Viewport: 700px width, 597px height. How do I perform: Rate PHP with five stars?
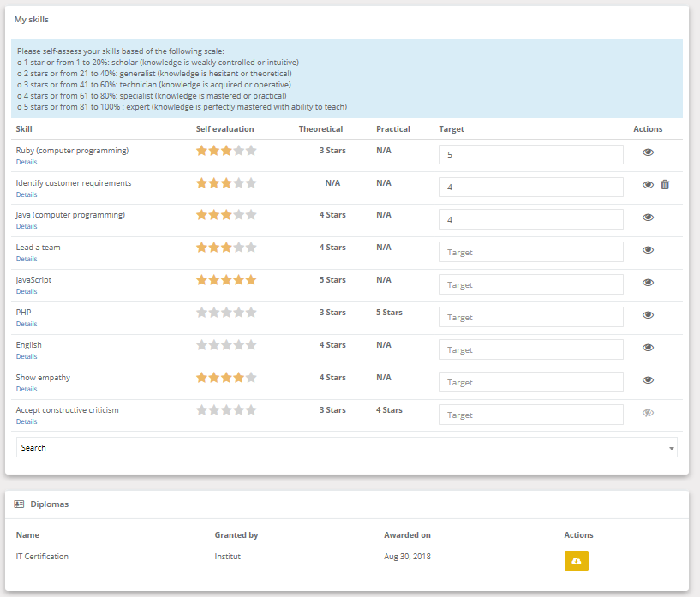(x=251, y=313)
